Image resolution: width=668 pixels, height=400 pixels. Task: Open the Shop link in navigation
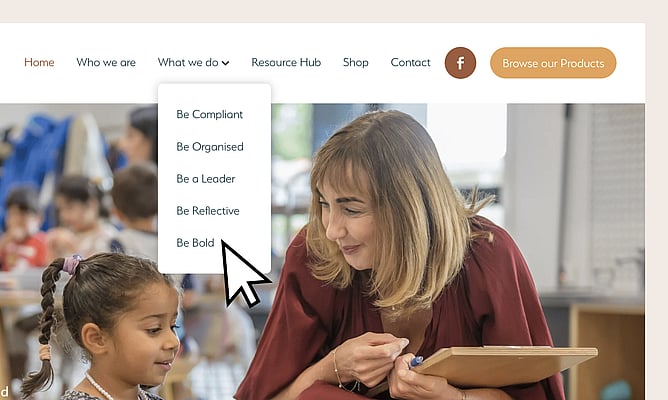click(356, 63)
